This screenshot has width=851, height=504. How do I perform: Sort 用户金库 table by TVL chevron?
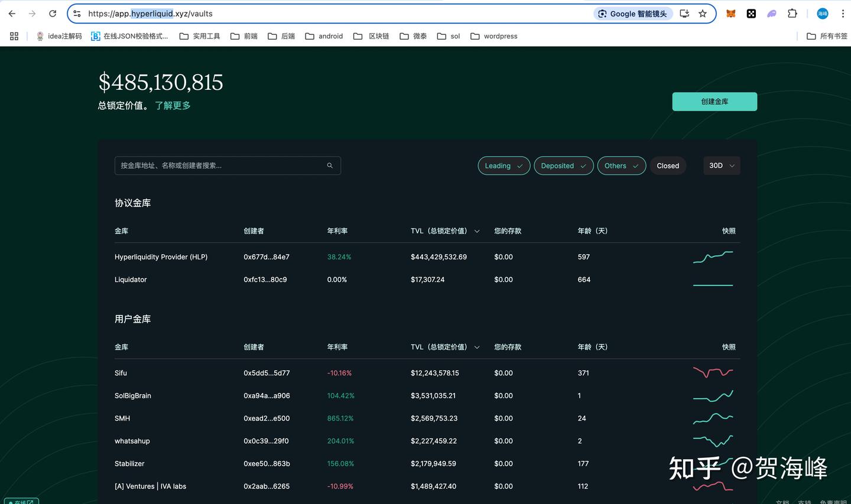click(477, 347)
